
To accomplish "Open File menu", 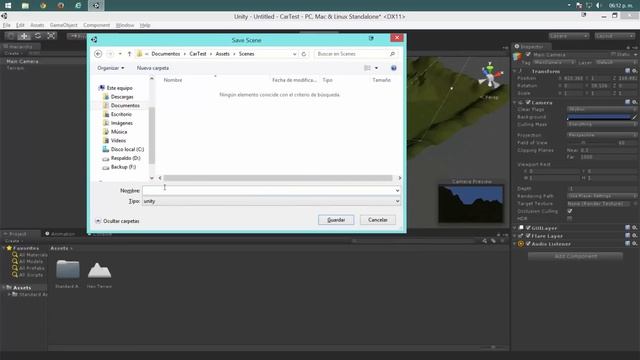I will [7, 25].
